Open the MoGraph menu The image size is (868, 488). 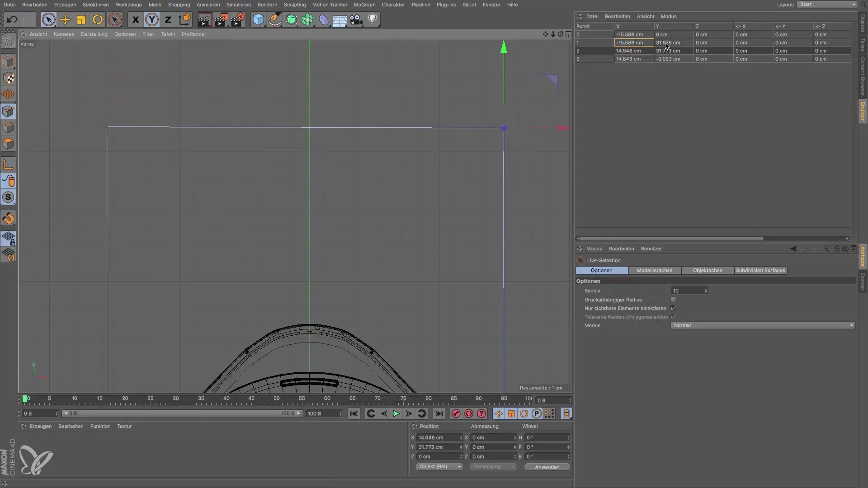(x=364, y=5)
